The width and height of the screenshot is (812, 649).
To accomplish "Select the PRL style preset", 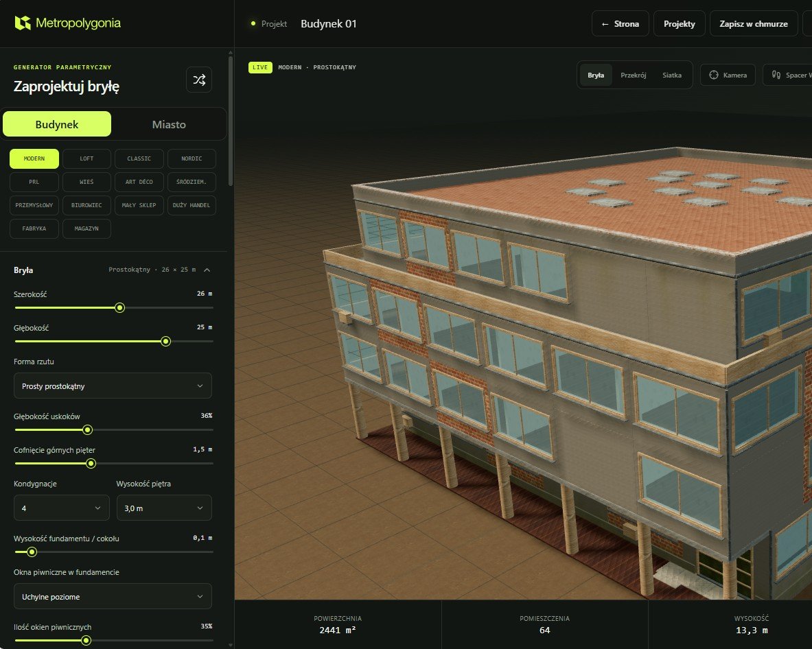I will 34,182.
